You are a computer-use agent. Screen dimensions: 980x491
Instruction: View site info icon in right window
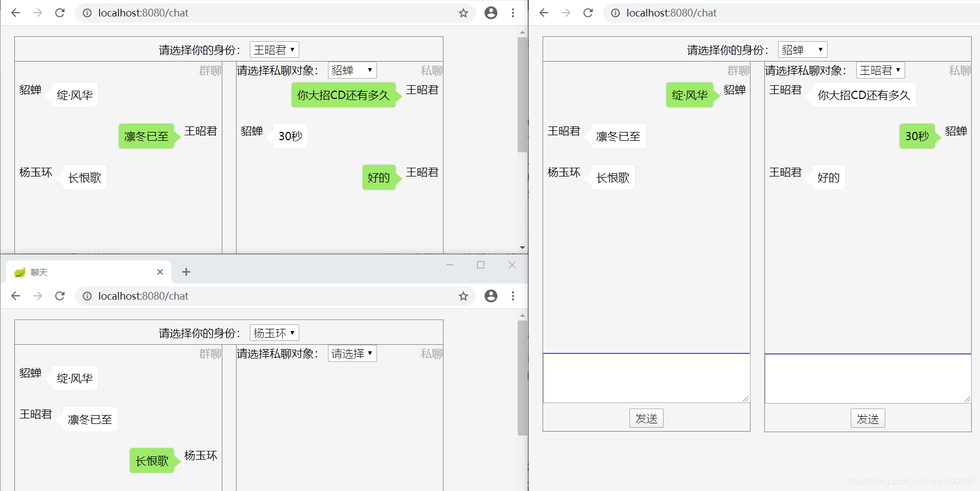point(615,13)
